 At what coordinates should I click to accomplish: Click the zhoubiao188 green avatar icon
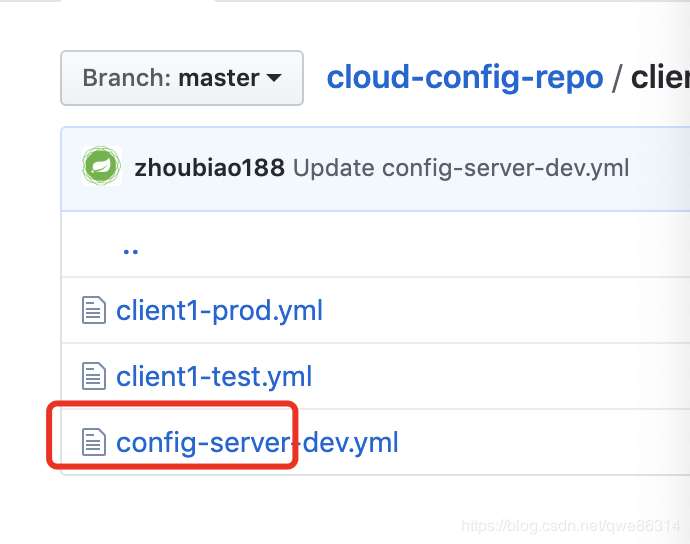101,167
